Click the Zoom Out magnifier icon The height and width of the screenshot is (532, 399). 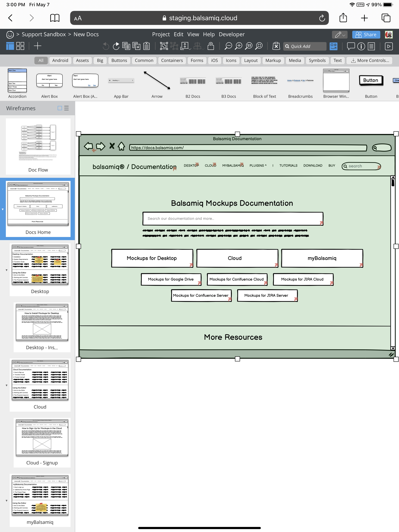(228, 46)
